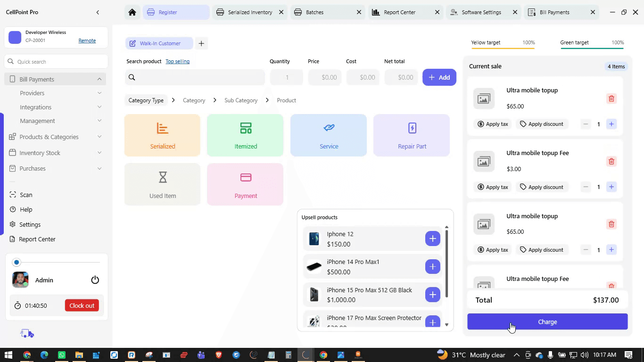644x362 pixels.
Task: Expand the Purchases menu
Action: point(99,168)
